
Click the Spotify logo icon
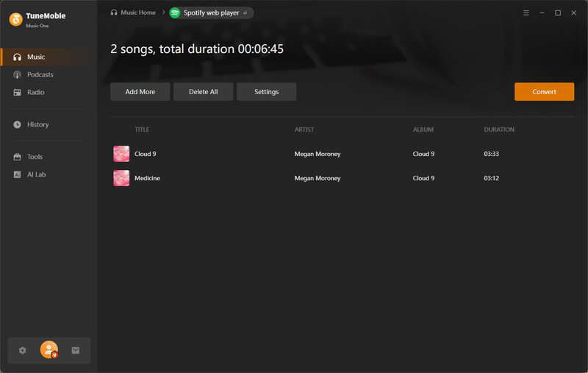[x=175, y=13]
